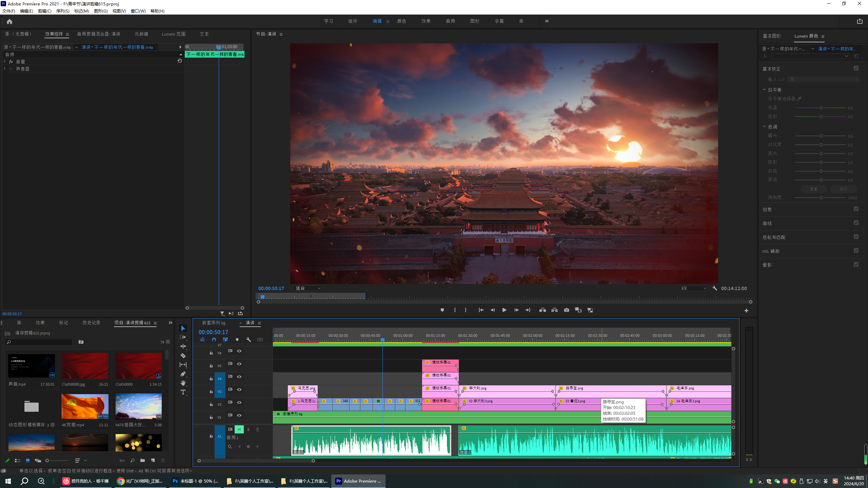Select the Hand tool
This screenshot has width=868, height=488.
(x=183, y=383)
